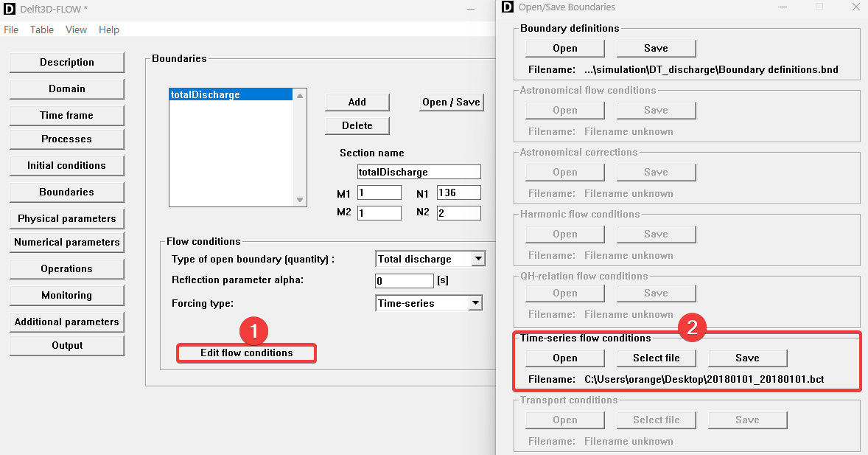868x455 pixels.
Task: Click the boundaries list scroll up arrow
Action: pyautogui.click(x=299, y=96)
